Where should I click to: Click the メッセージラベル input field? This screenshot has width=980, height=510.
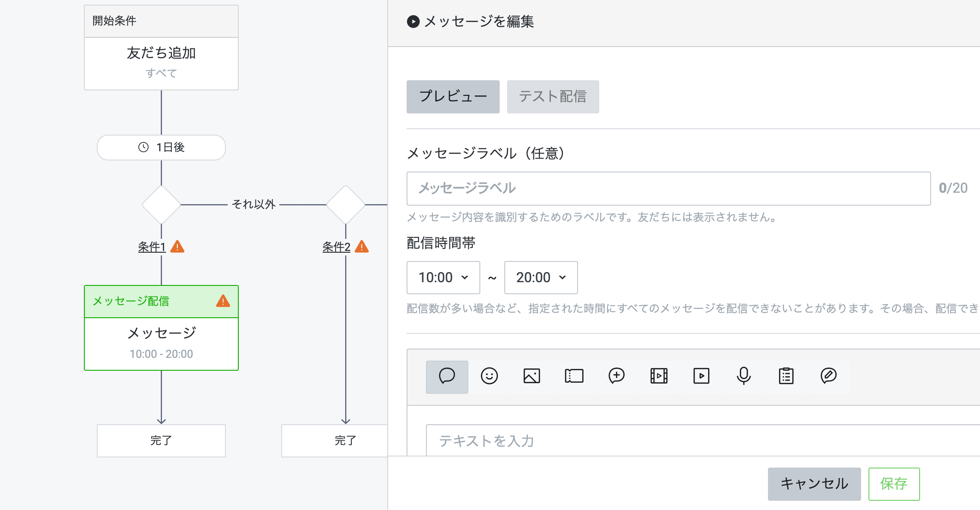point(668,189)
